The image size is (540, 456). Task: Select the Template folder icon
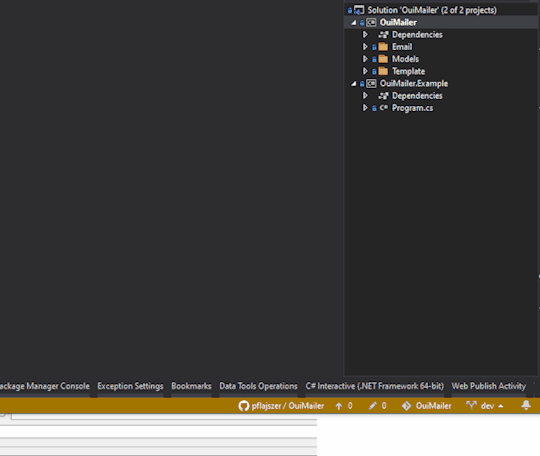click(383, 71)
